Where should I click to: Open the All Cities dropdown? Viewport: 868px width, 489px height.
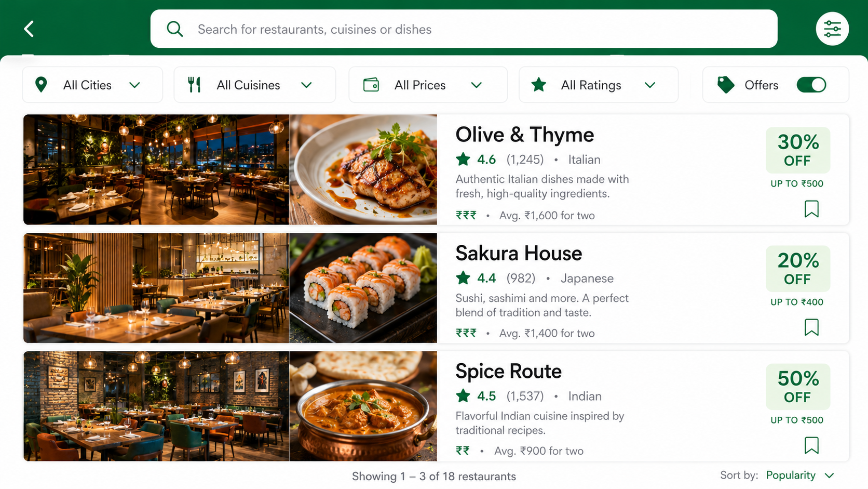[92, 85]
